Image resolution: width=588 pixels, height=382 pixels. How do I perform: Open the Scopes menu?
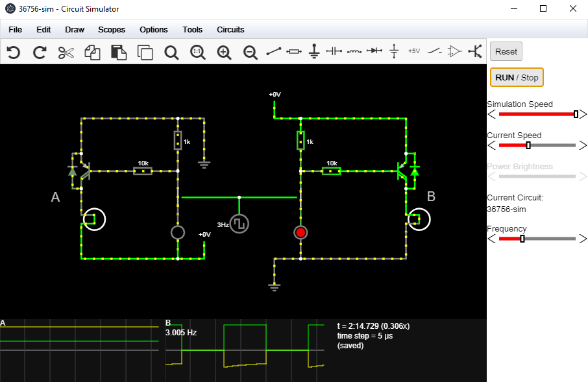(112, 30)
